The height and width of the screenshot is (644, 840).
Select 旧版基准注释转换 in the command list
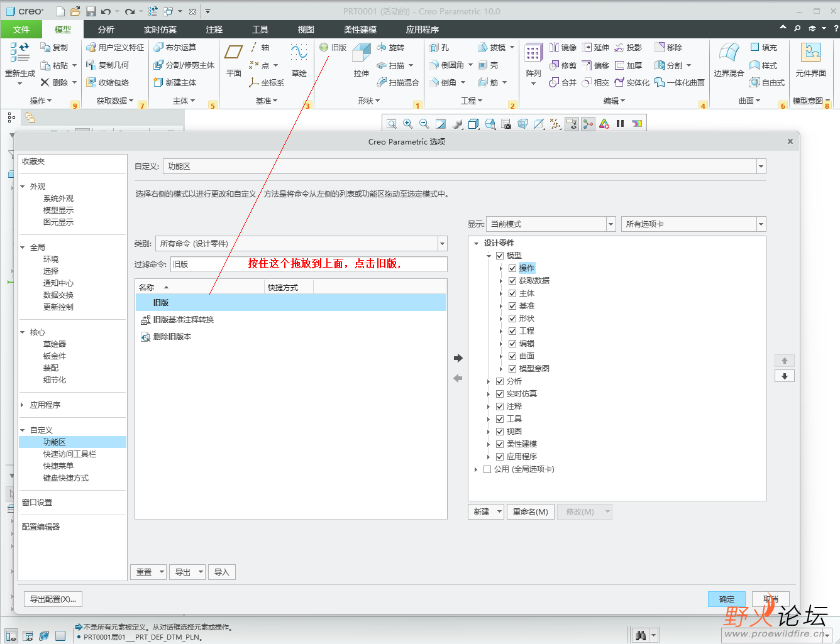[291, 320]
